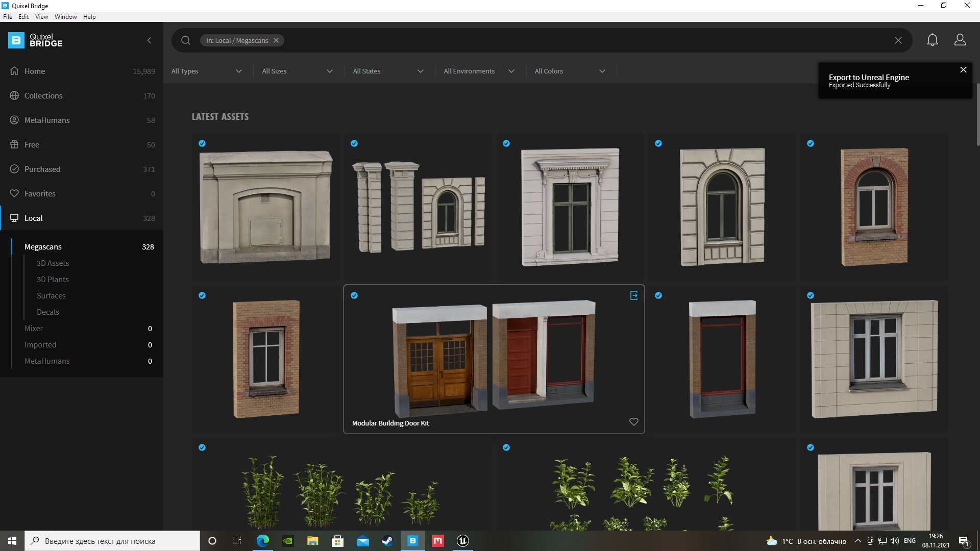Open the brick rectangular window asset thumbnail
Image resolution: width=980 pixels, height=551 pixels.
click(266, 359)
